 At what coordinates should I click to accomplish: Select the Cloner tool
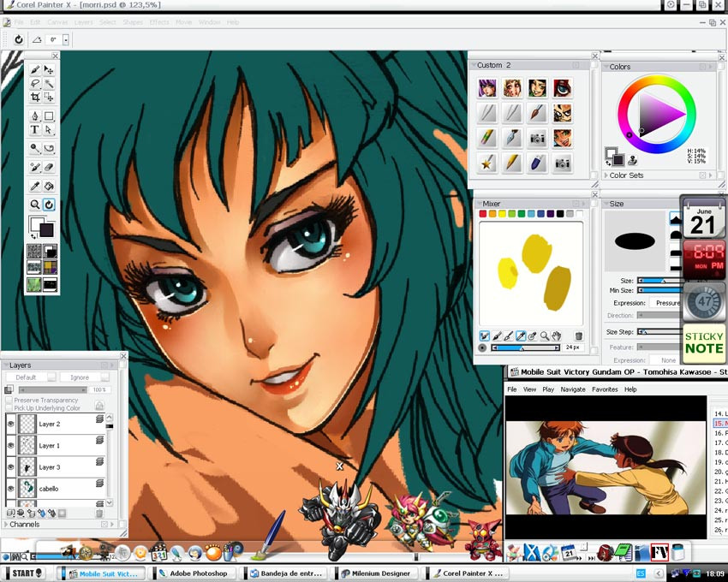(35, 167)
